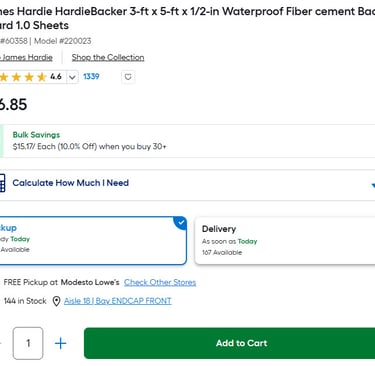This screenshot has height=366, width=375.
Task: Click the map pin location icon
Action: (x=57, y=301)
